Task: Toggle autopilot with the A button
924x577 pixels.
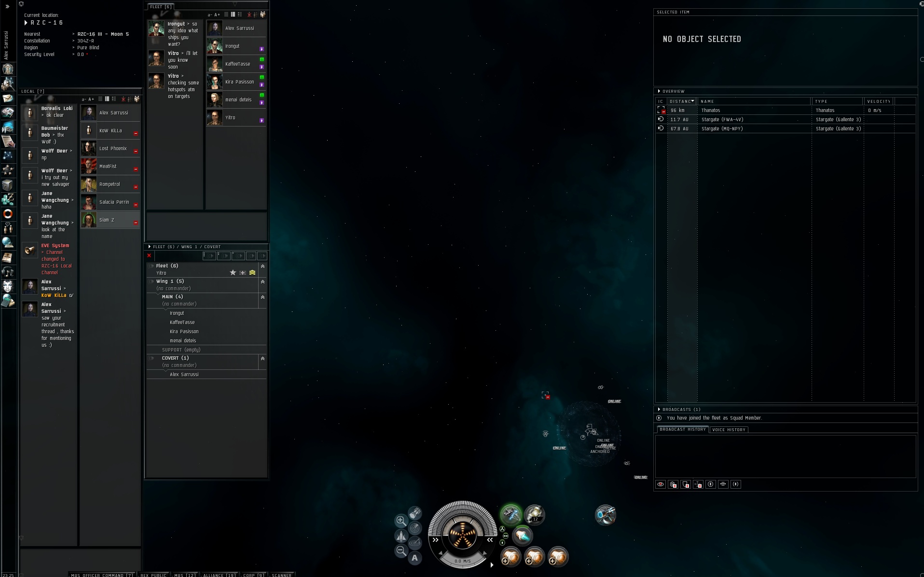Action: pos(414,558)
